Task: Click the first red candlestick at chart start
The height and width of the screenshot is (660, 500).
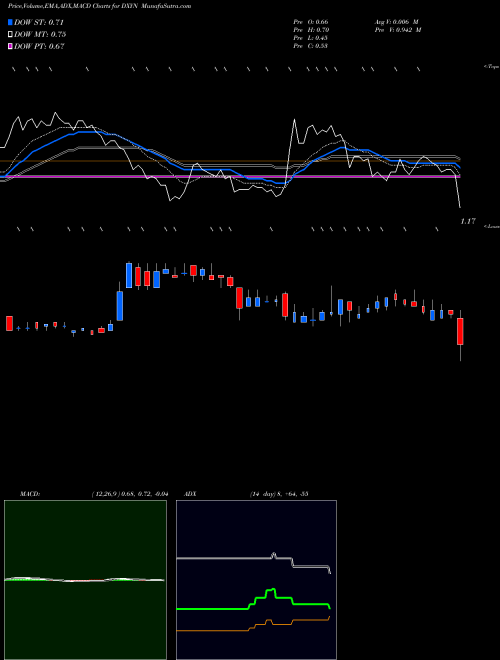Action: 9,323
